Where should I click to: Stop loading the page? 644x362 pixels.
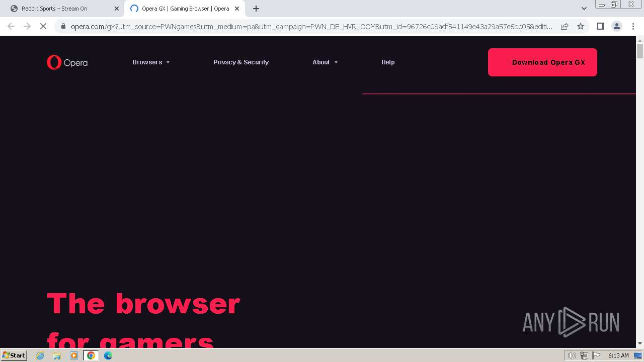[x=43, y=26]
